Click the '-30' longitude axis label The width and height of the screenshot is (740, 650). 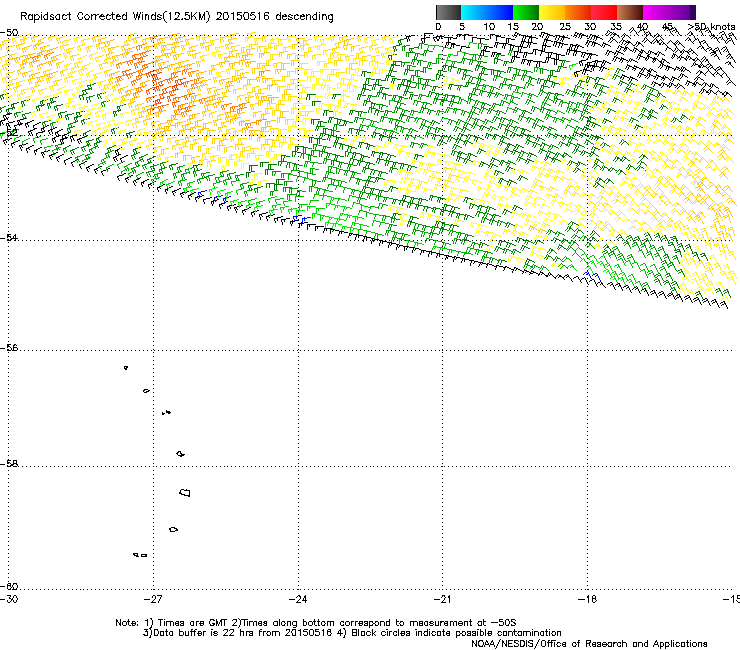tap(9, 599)
